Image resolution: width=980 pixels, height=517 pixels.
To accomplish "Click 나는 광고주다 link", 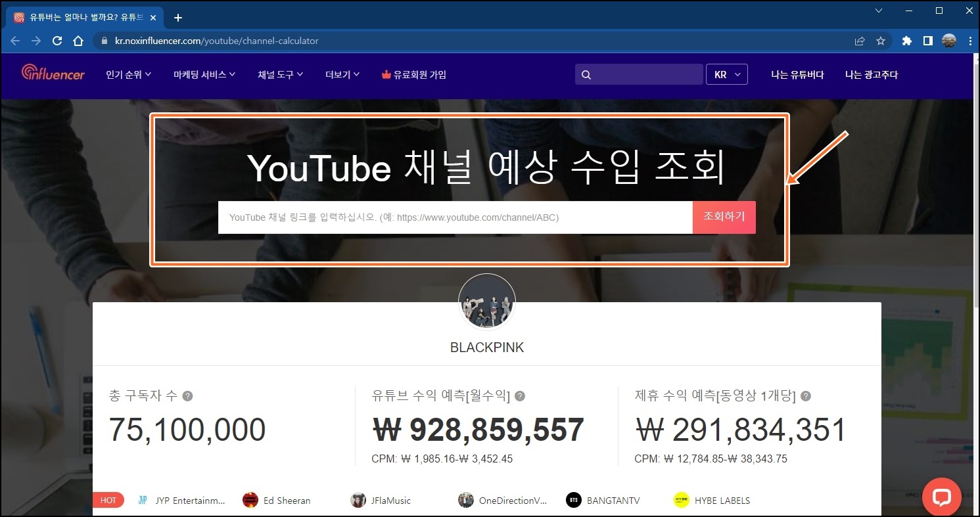I will pyautogui.click(x=872, y=75).
